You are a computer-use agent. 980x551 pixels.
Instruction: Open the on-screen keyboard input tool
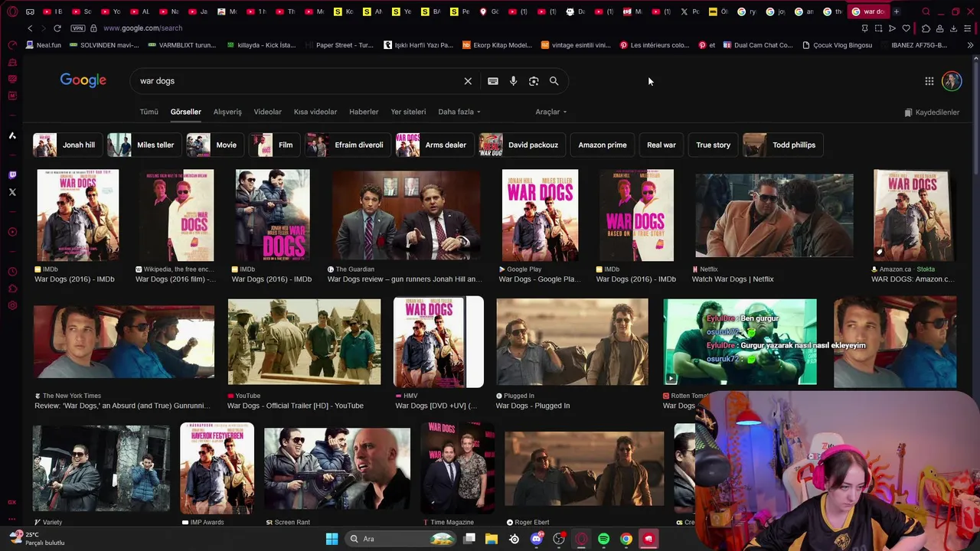(x=493, y=81)
